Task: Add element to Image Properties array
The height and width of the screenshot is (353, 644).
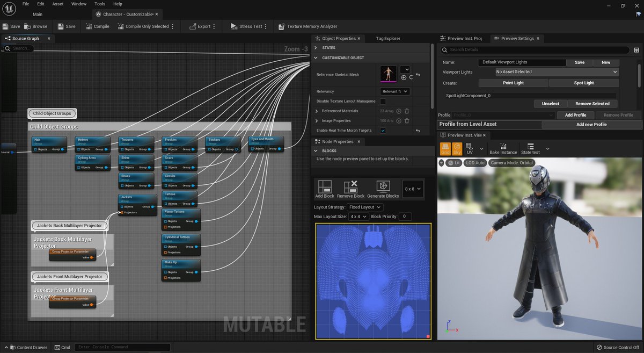Action: 400,121
